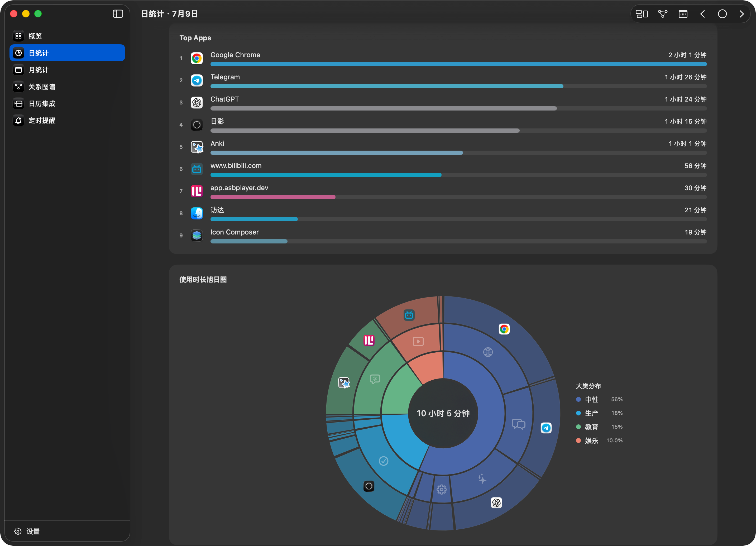Click the '1 小时 26 分钟' duration text
756x546 pixels.
pyautogui.click(x=686, y=77)
